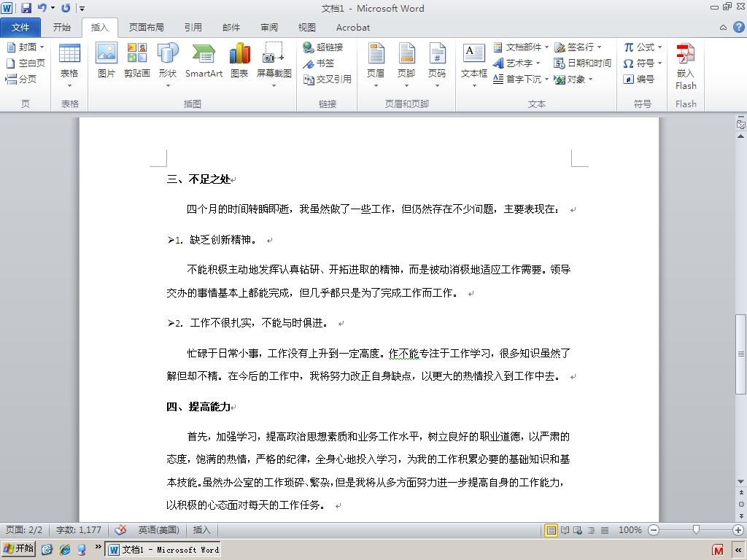Switch to the Acrobat tab

[353, 28]
